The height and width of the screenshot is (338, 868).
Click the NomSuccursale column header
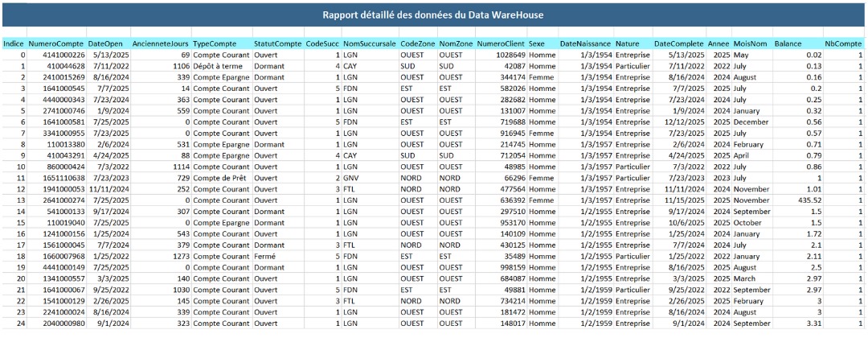[x=369, y=43]
